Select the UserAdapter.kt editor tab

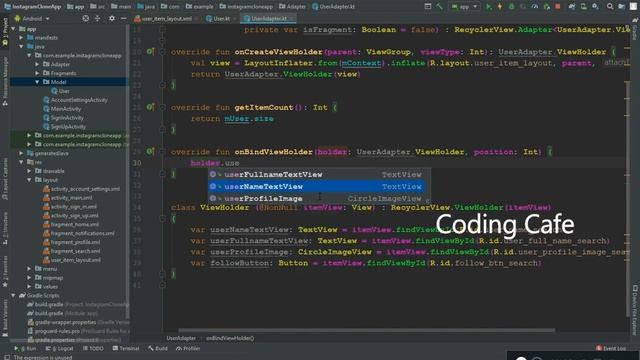(x=269, y=19)
